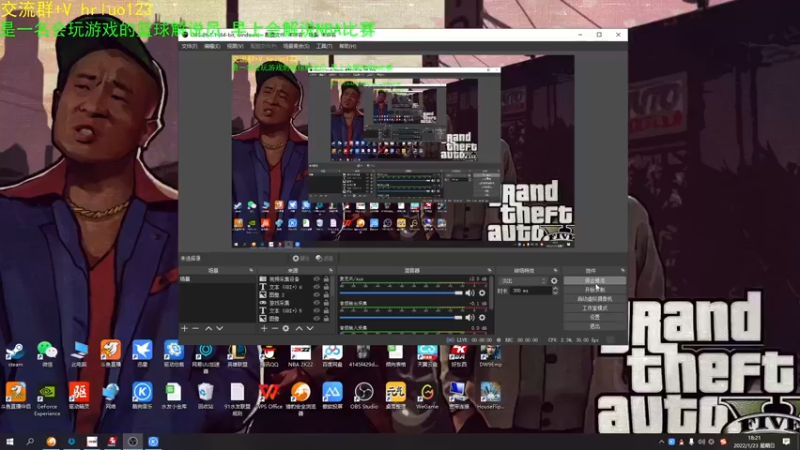Open Windows taskbar search
Screen dimensions: 800x450
click(30, 442)
